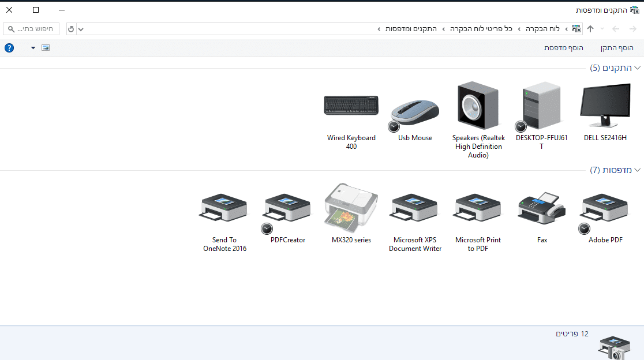This screenshot has height=360, width=644.
Task: Click the 'Usb Mouse' label text
Action: [x=415, y=138]
